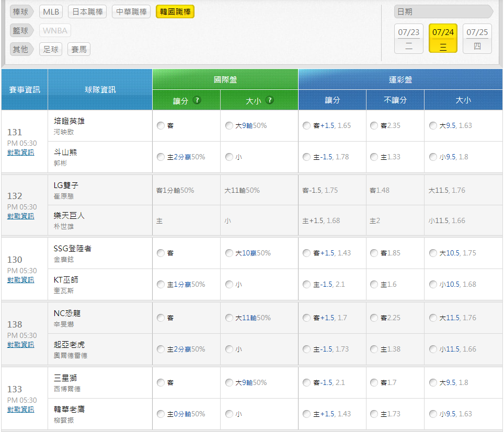
Task: Pick 主-1.5, 2.1 for KT巫師
Action: tap(307, 285)
